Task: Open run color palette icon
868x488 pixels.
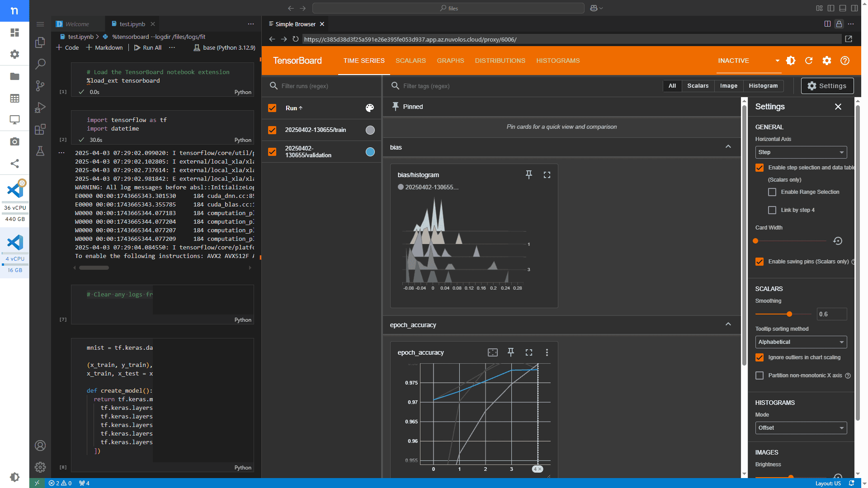Action: pyautogui.click(x=370, y=108)
